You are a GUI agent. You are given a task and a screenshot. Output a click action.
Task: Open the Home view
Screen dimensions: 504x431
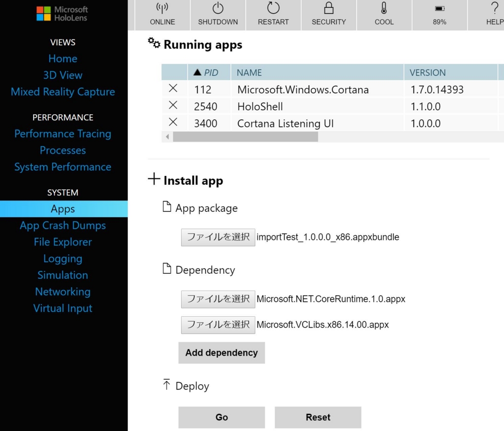[x=63, y=59]
